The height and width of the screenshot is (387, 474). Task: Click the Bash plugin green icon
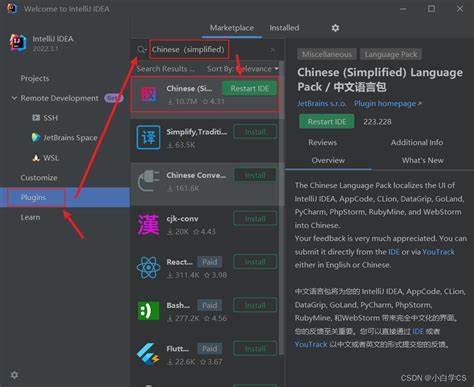click(148, 311)
